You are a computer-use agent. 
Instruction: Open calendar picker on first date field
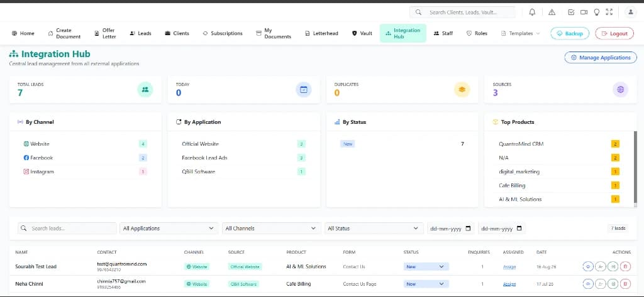(x=468, y=229)
